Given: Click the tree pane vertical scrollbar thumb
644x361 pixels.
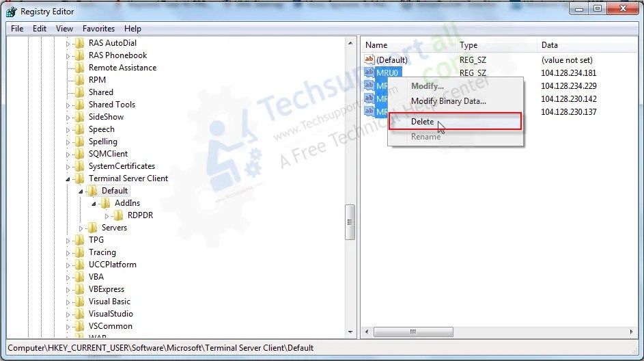Looking at the screenshot, I should pyautogui.click(x=350, y=222).
